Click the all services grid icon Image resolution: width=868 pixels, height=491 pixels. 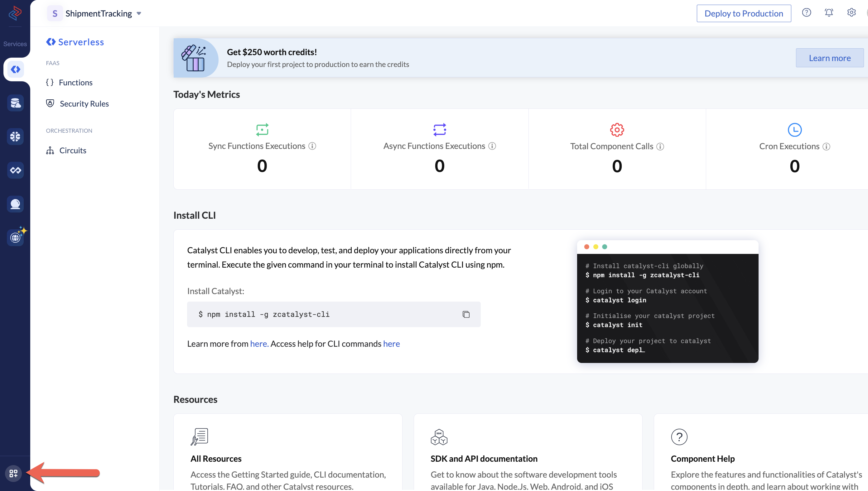[x=13, y=473]
